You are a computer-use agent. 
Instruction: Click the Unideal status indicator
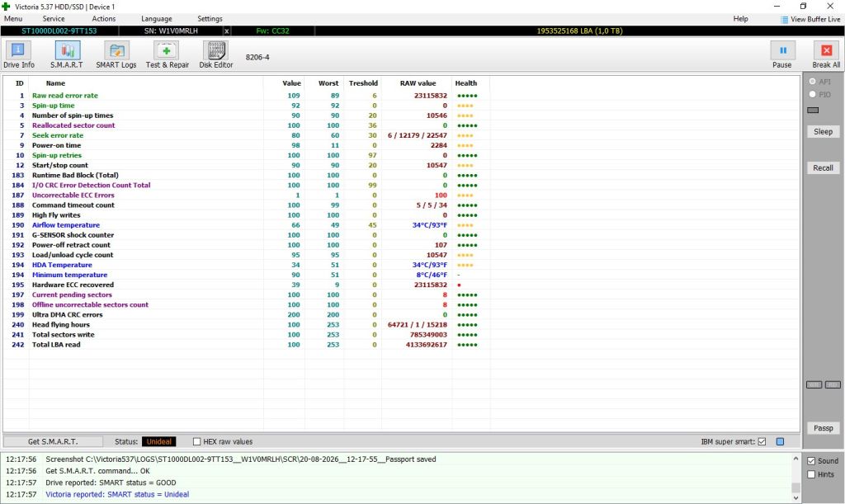tap(159, 441)
